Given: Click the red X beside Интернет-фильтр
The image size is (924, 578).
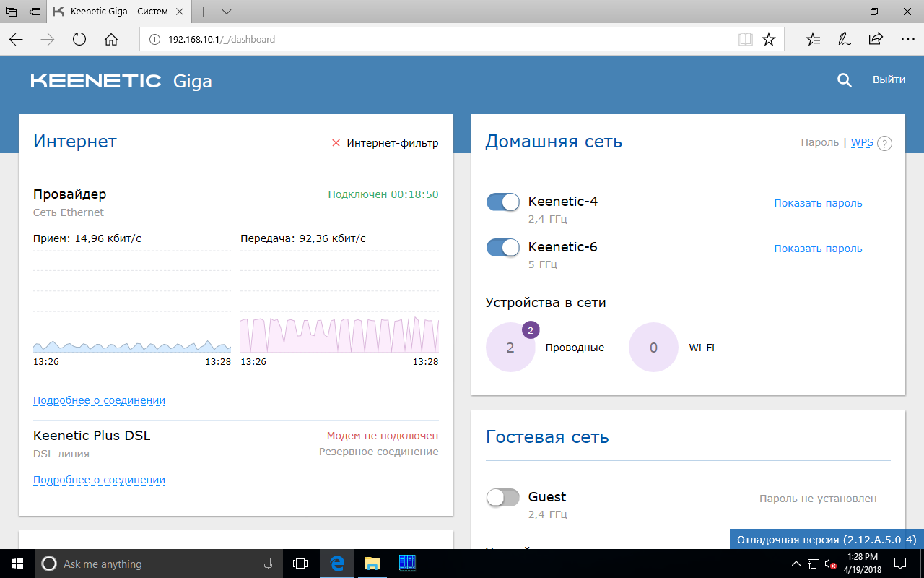Looking at the screenshot, I should [336, 143].
